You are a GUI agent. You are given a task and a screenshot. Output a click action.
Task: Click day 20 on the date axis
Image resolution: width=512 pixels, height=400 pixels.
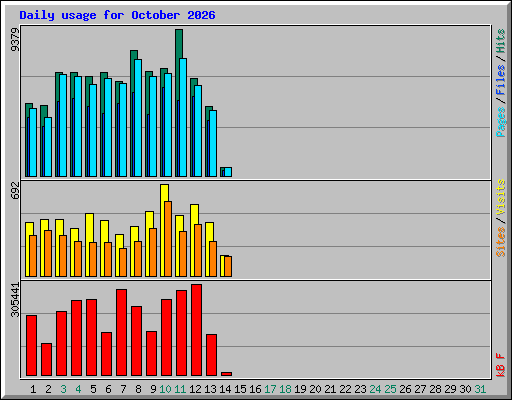coord(315,389)
